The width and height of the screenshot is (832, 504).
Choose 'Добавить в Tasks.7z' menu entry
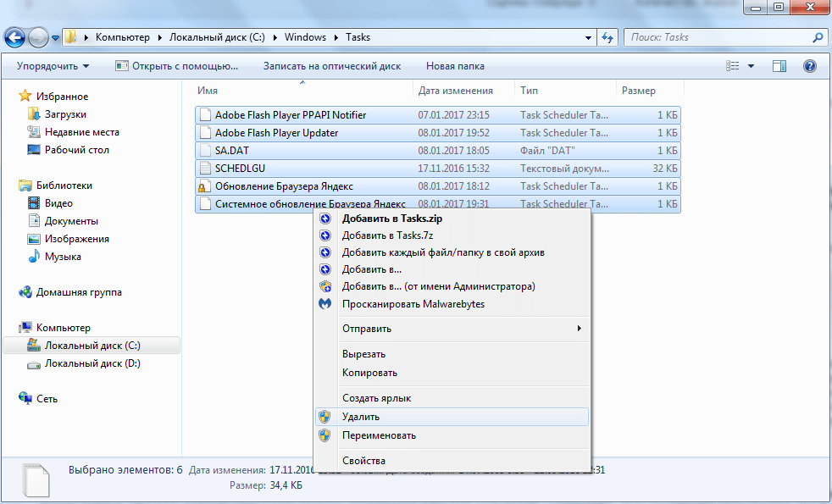point(452,235)
